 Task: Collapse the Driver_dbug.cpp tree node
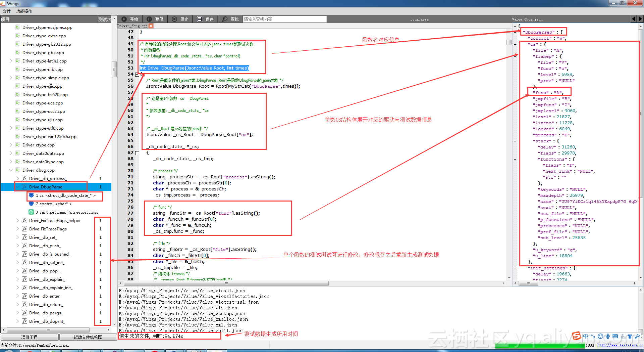tap(11, 170)
